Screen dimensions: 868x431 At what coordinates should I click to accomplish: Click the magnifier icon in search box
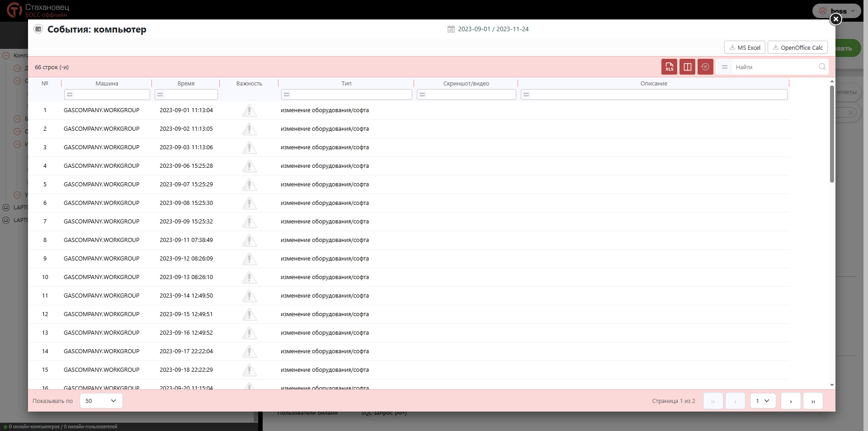[x=822, y=67]
